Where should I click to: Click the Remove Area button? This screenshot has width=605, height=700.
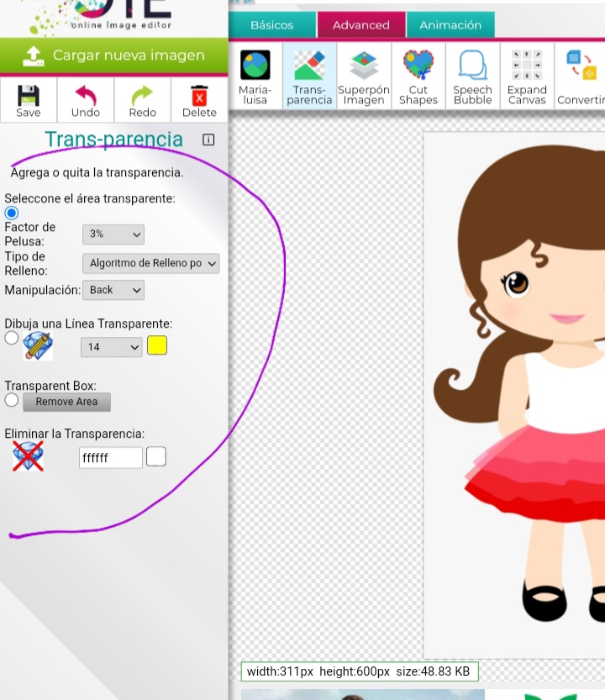pyautogui.click(x=66, y=402)
